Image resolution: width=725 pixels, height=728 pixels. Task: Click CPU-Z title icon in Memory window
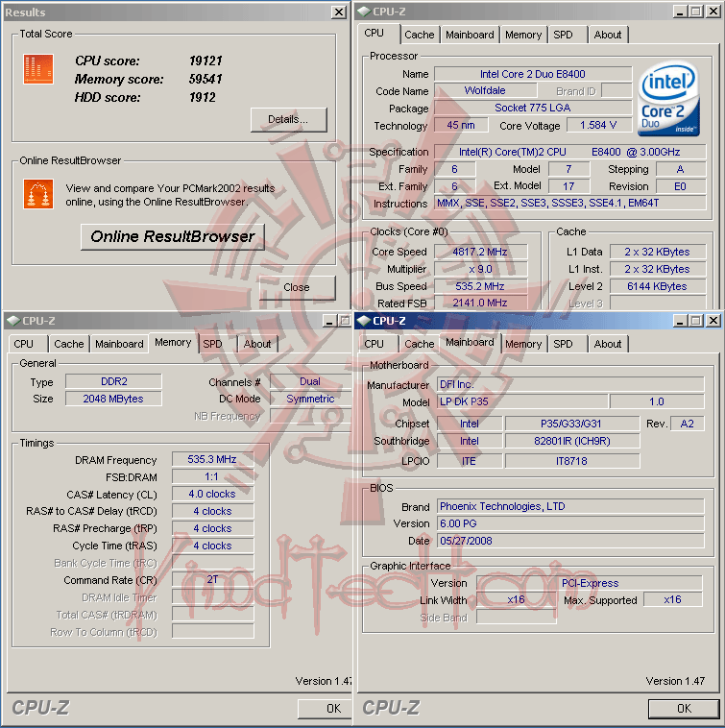(13, 321)
